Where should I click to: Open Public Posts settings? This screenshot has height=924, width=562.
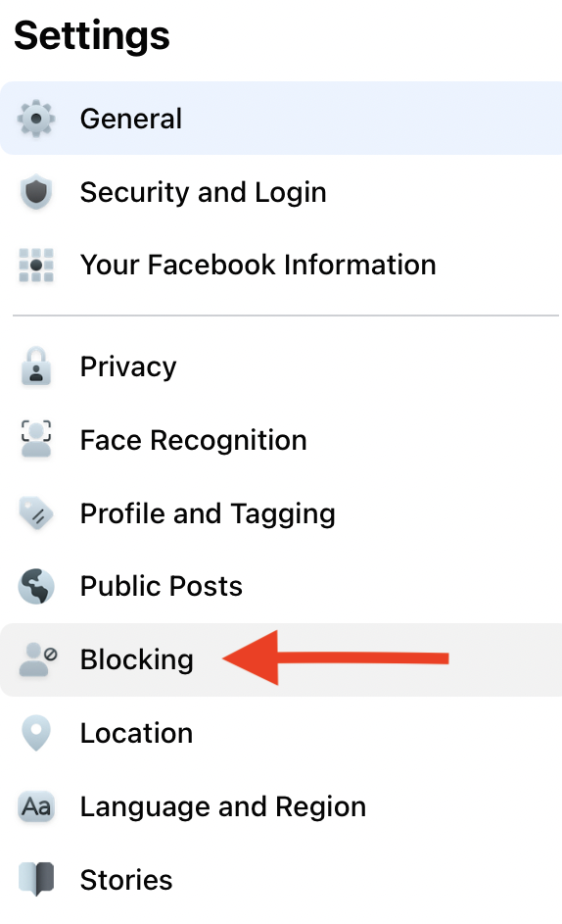click(x=281, y=586)
